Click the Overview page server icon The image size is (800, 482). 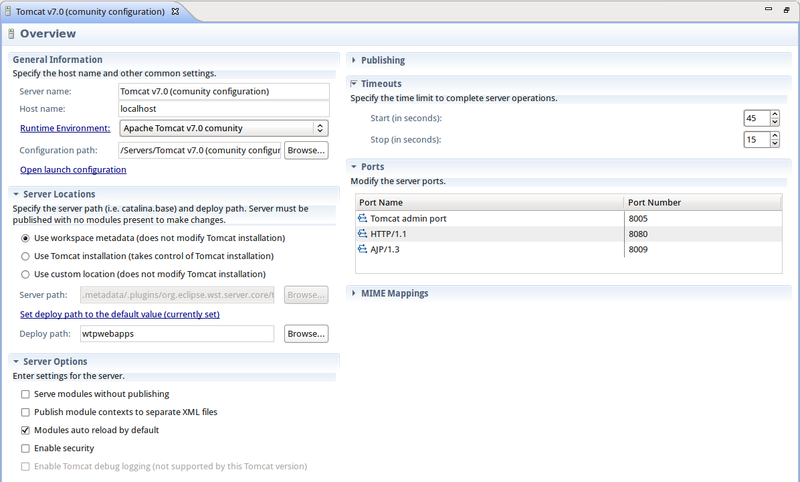(10, 34)
